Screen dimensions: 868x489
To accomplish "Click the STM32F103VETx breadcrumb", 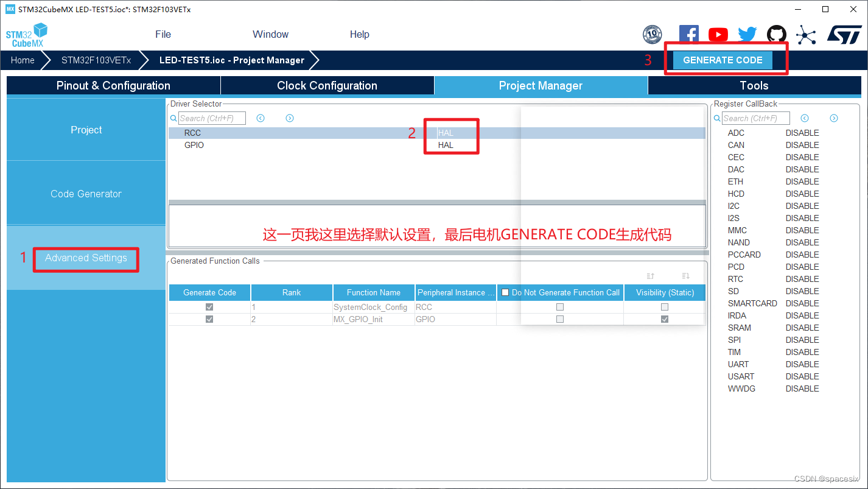I will tap(96, 60).
